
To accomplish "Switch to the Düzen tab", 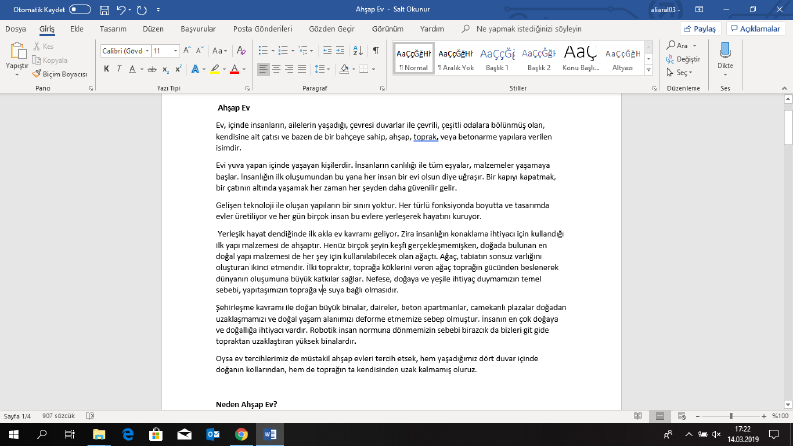I will [153, 29].
